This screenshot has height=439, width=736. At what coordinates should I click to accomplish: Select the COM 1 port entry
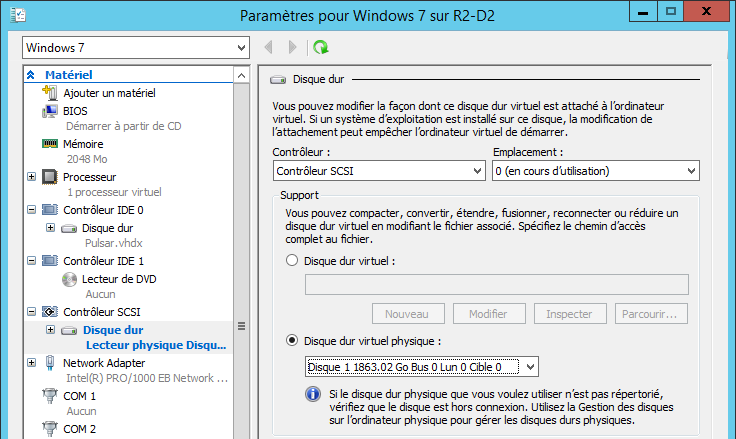79,396
